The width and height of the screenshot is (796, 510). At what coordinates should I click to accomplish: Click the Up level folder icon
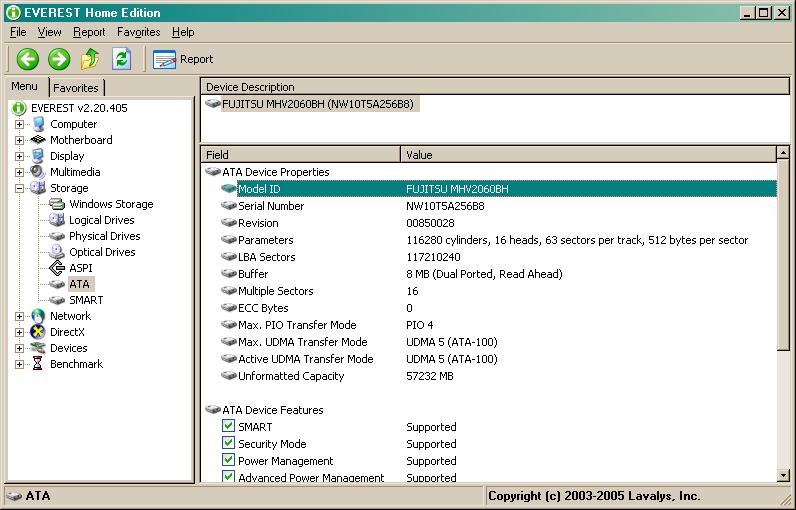click(x=90, y=59)
